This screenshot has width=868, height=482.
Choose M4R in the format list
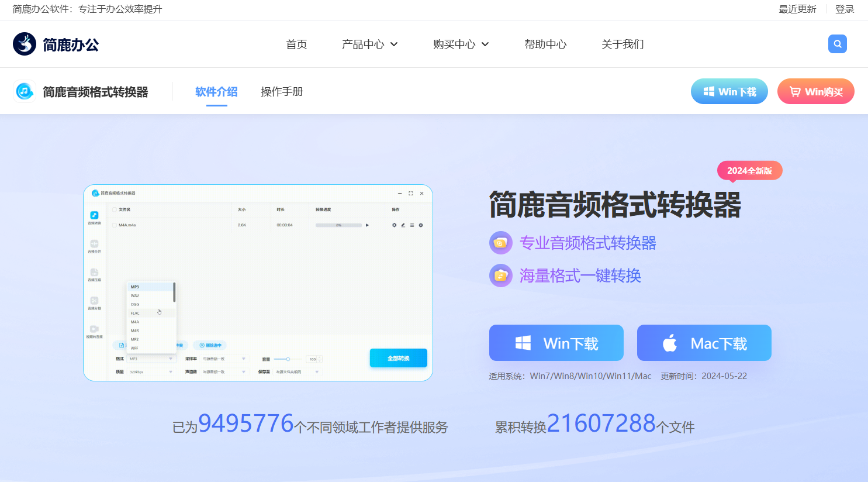pyautogui.click(x=150, y=331)
